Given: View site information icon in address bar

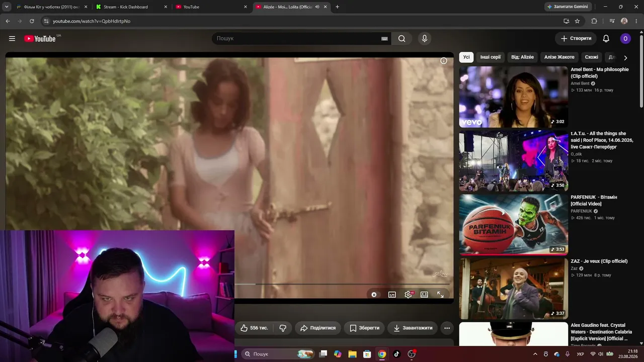Looking at the screenshot, I should [46, 21].
